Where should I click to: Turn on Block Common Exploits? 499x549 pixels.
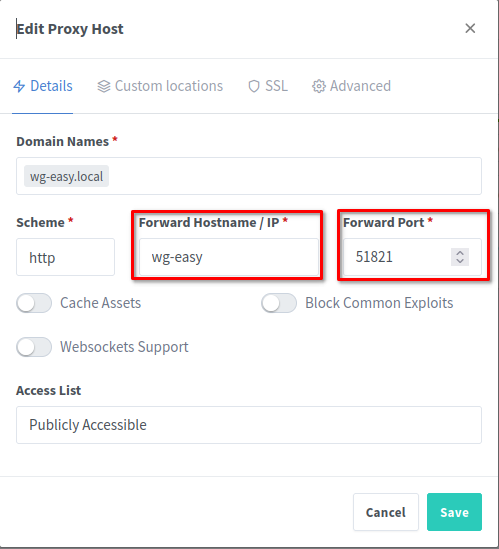tap(279, 303)
